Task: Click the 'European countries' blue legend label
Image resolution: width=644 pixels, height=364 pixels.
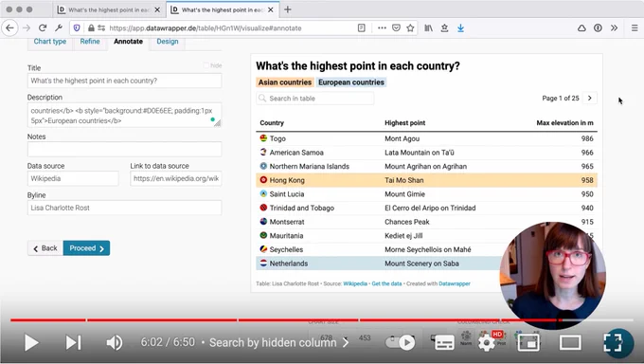Action: 351,82
